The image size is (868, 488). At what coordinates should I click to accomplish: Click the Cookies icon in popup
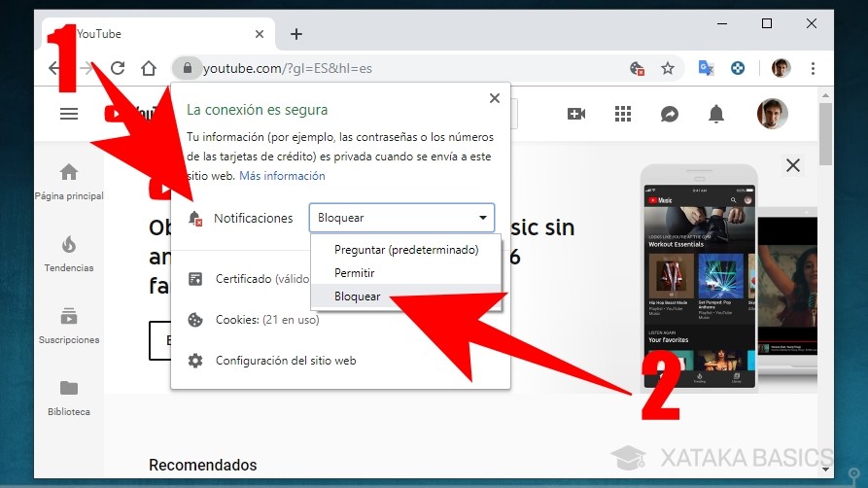[x=195, y=320]
